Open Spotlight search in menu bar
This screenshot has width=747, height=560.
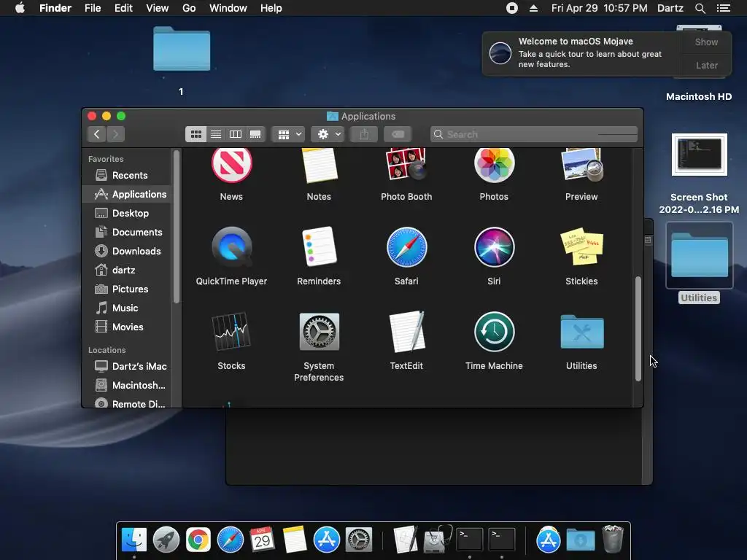pyautogui.click(x=700, y=8)
